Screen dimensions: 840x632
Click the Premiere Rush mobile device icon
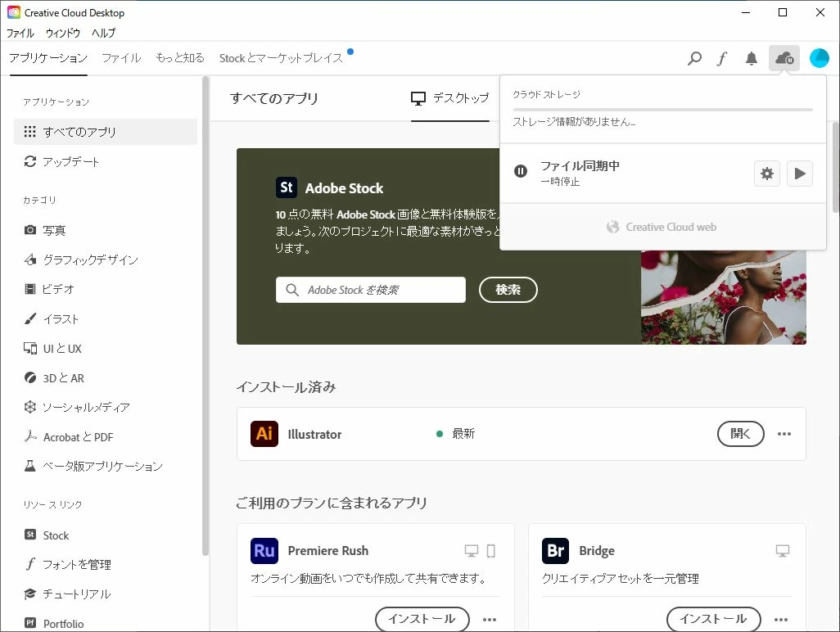[x=490, y=551]
